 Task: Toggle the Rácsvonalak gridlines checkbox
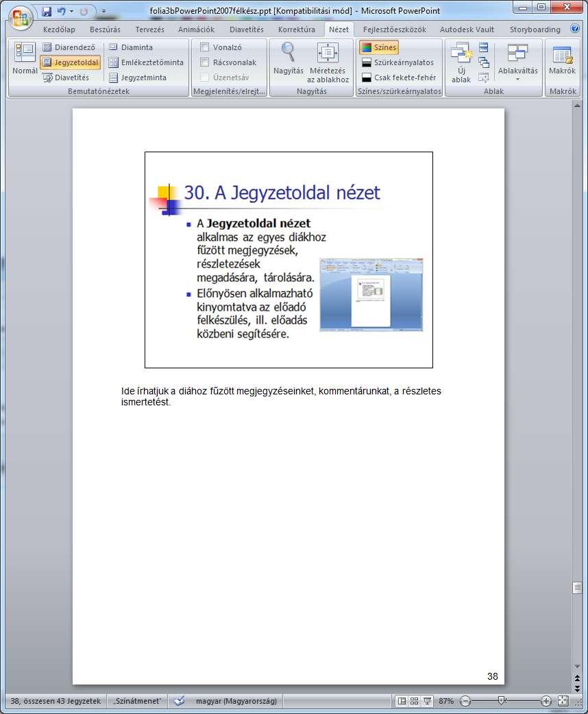[x=205, y=62]
